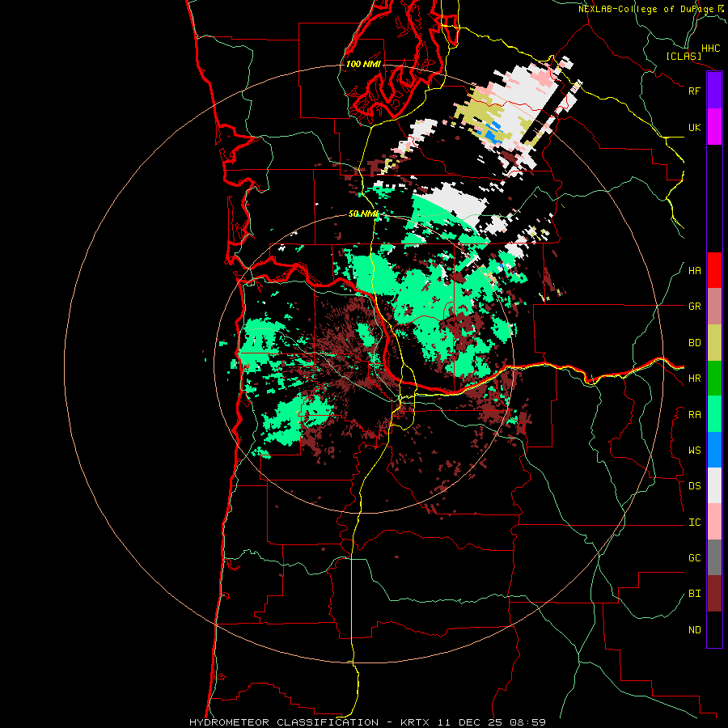
Task: Click the NEXLAB-College of DuPage credit text
Action: tap(646, 9)
